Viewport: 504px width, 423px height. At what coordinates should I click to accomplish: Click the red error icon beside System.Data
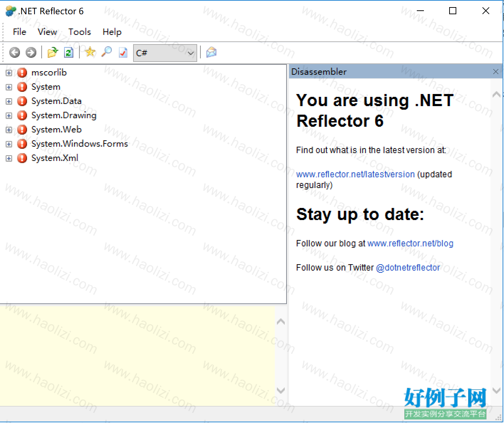(x=22, y=101)
